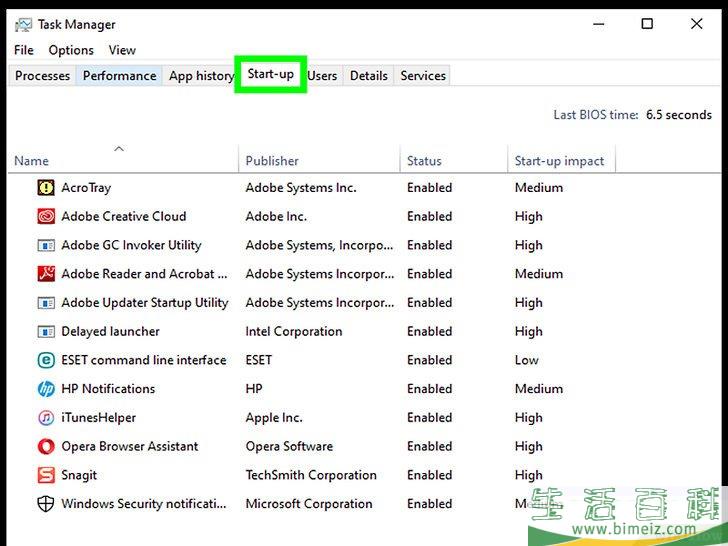Click the sort arrow above Name
Screen dimensions: 728x546
(x=119, y=149)
